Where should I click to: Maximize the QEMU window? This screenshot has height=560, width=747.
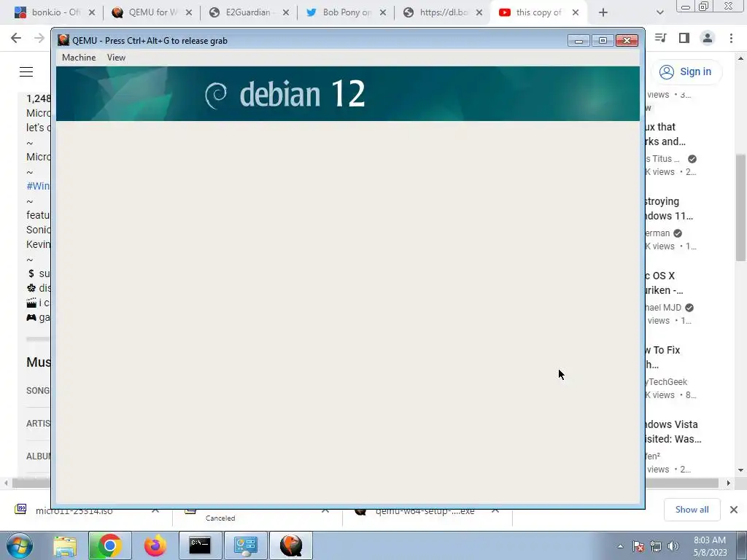coord(603,41)
